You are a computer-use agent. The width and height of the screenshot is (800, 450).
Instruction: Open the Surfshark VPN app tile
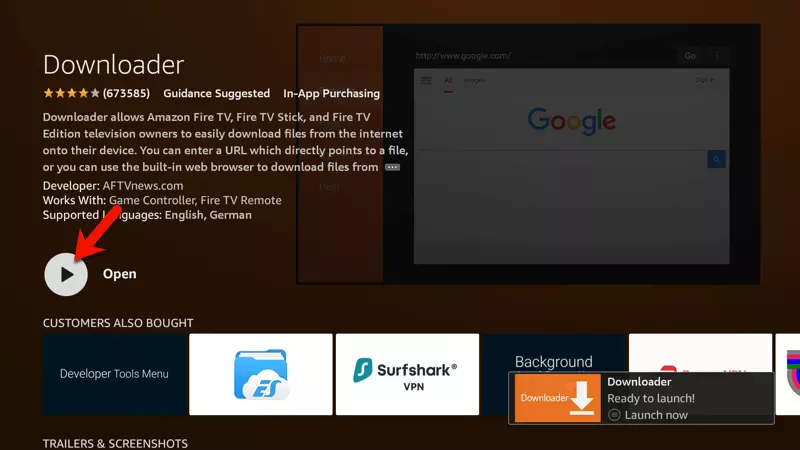coord(407,374)
